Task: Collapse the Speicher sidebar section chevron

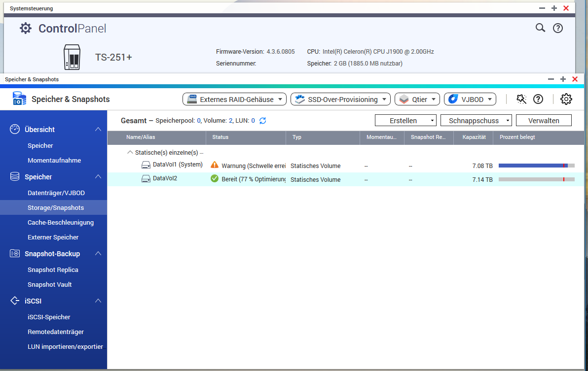Action: [x=98, y=177]
